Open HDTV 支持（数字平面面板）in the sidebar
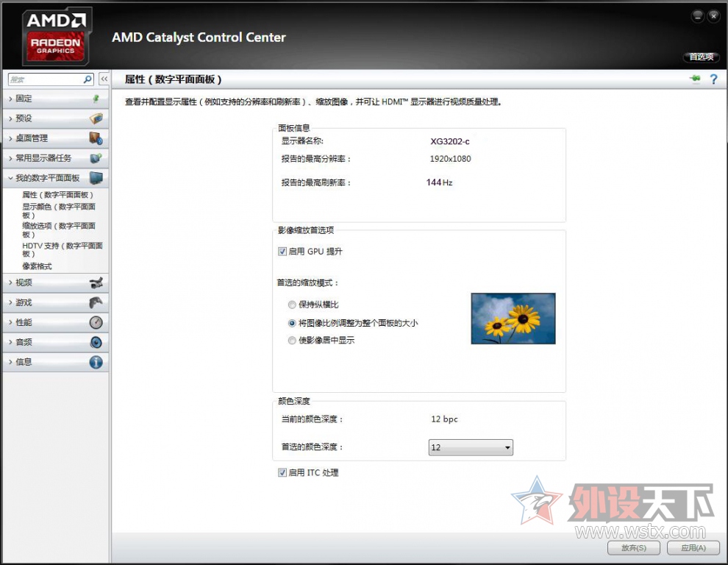728x565 pixels. tap(63, 249)
